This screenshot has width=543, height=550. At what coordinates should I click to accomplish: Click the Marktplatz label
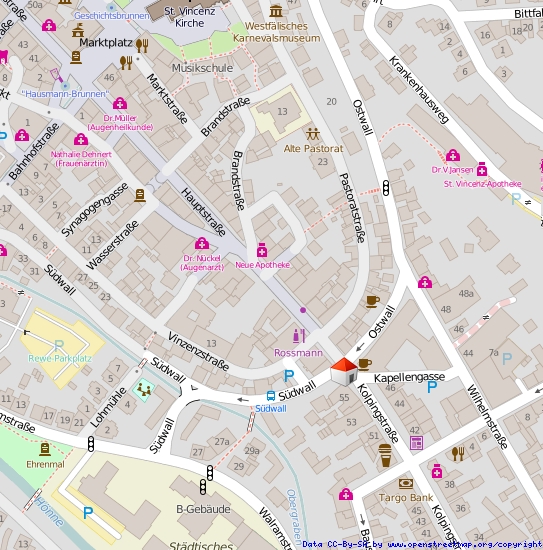tap(106, 43)
